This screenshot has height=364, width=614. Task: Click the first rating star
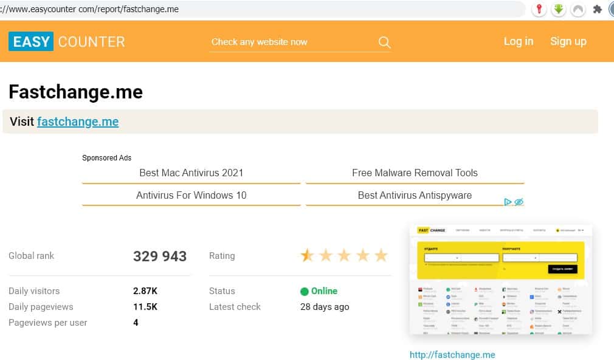point(307,255)
